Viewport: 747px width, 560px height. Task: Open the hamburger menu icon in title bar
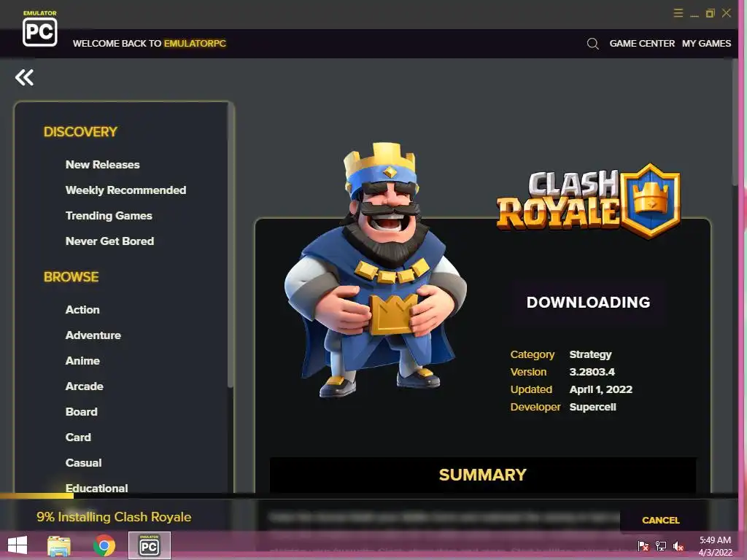[678, 13]
